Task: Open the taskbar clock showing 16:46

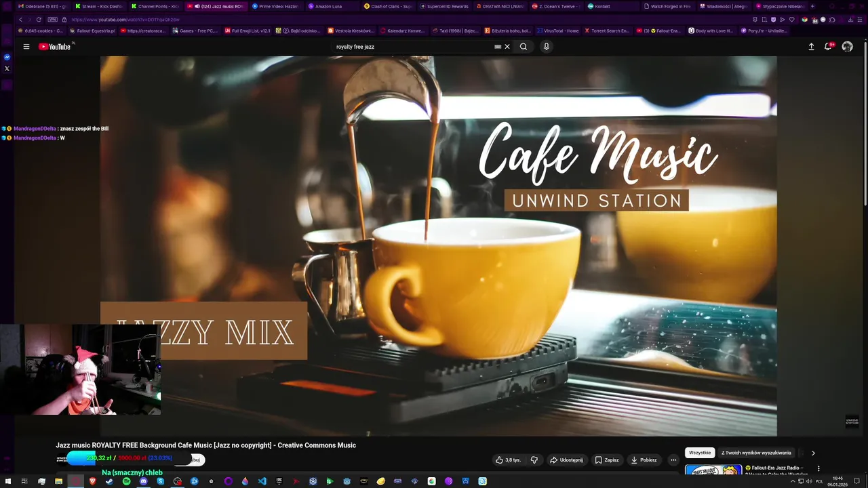Action: coord(837,481)
